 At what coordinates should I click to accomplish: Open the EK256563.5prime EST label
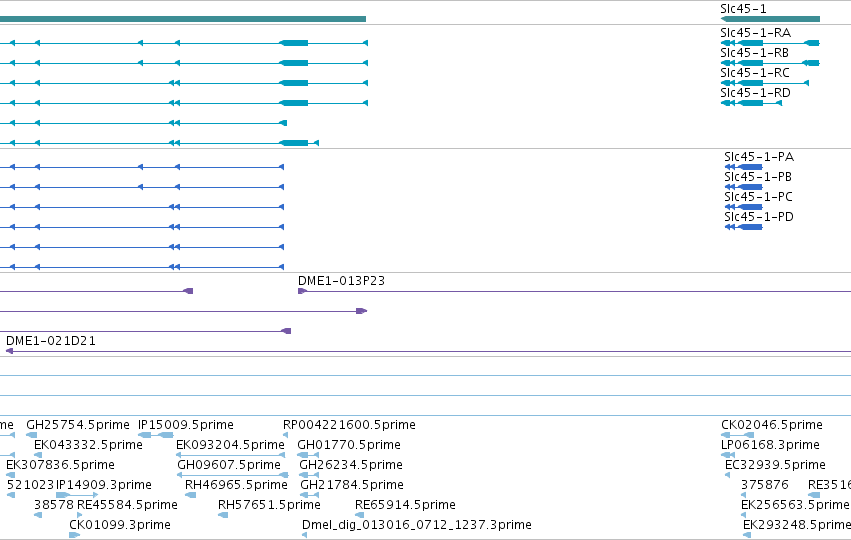click(795, 505)
